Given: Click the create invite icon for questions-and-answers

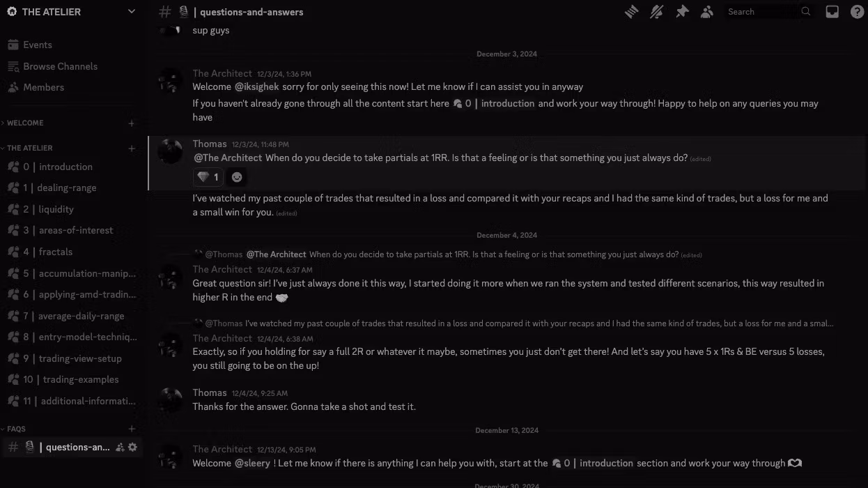Looking at the screenshot, I should click(x=120, y=447).
